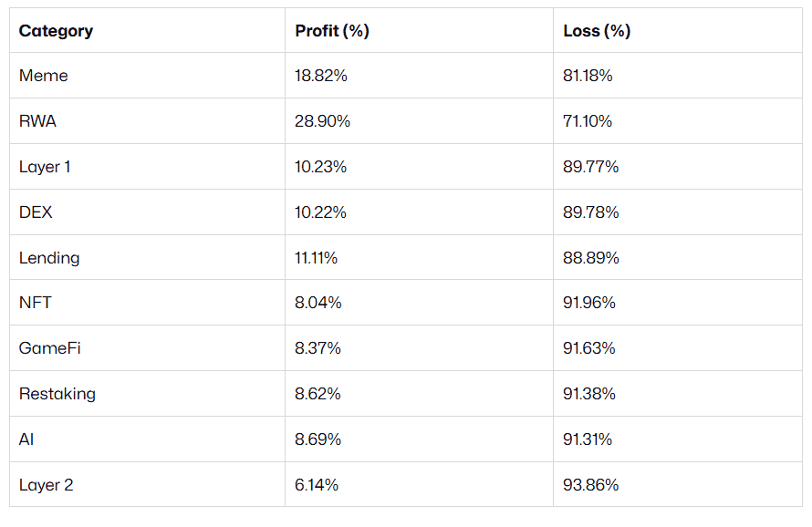Click Lending profit value 11.11%
The image size is (812, 527).
[317, 258]
